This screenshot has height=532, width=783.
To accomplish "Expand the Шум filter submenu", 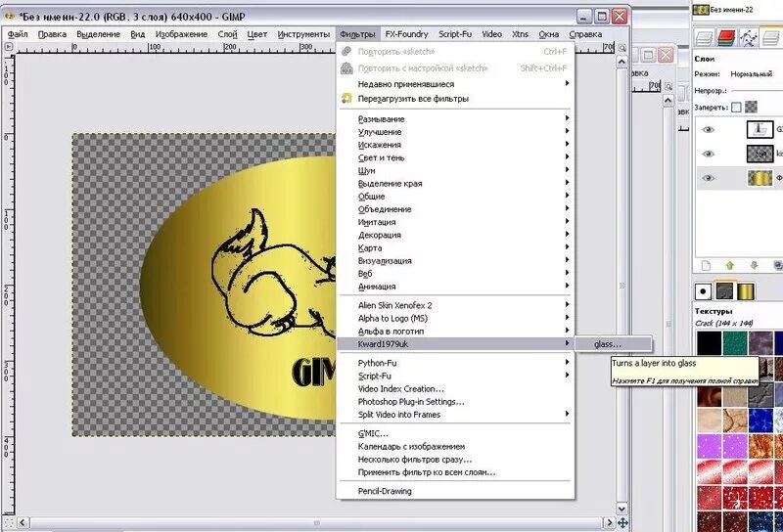I will point(455,171).
